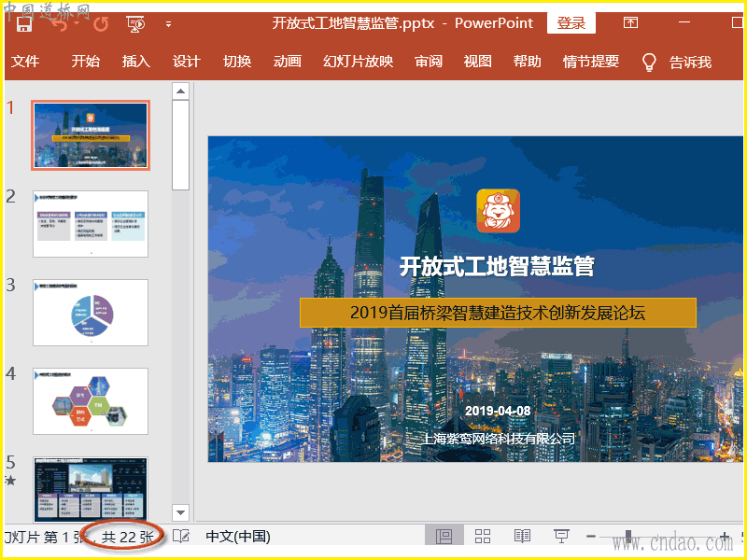
Task: Click the Save icon in quick access toolbar
Action: point(24,23)
